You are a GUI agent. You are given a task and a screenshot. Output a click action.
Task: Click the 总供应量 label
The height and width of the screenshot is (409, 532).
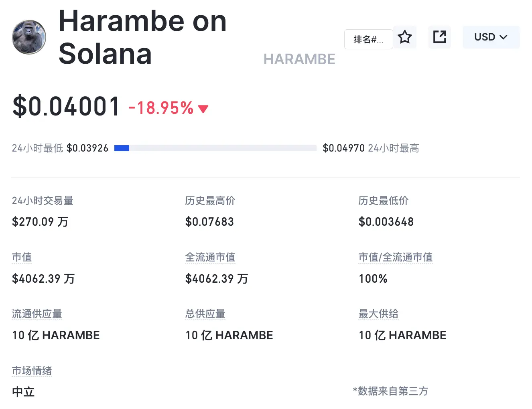pos(205,314)
